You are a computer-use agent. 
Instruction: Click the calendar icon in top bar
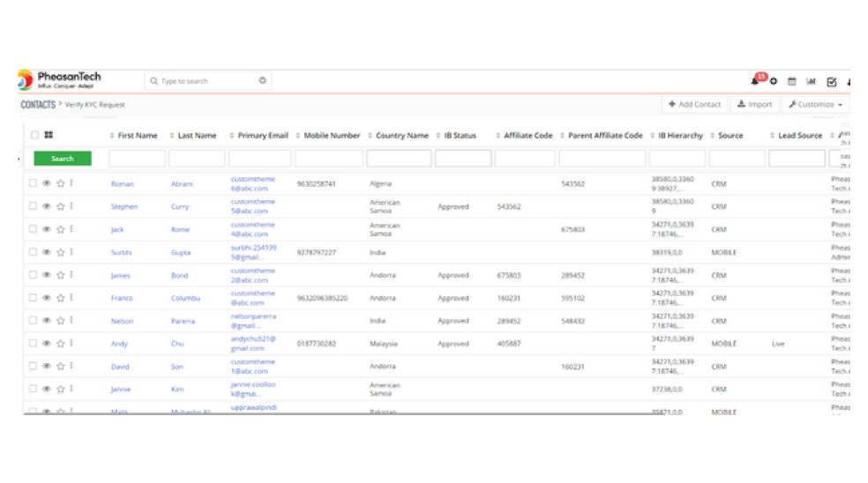791,81
